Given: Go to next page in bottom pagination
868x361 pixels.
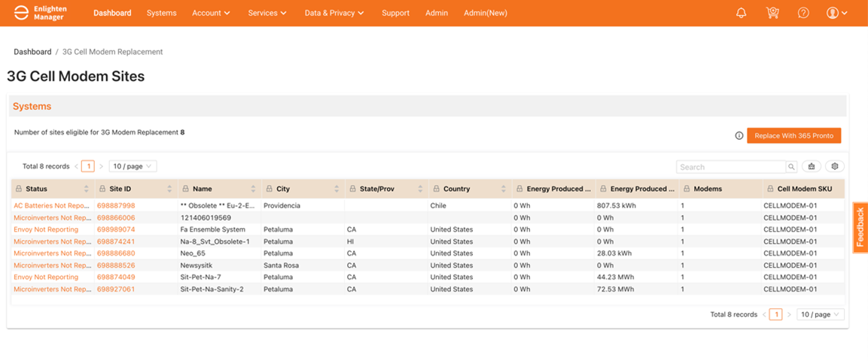Looking at the screenshot, I should (790, 314).
